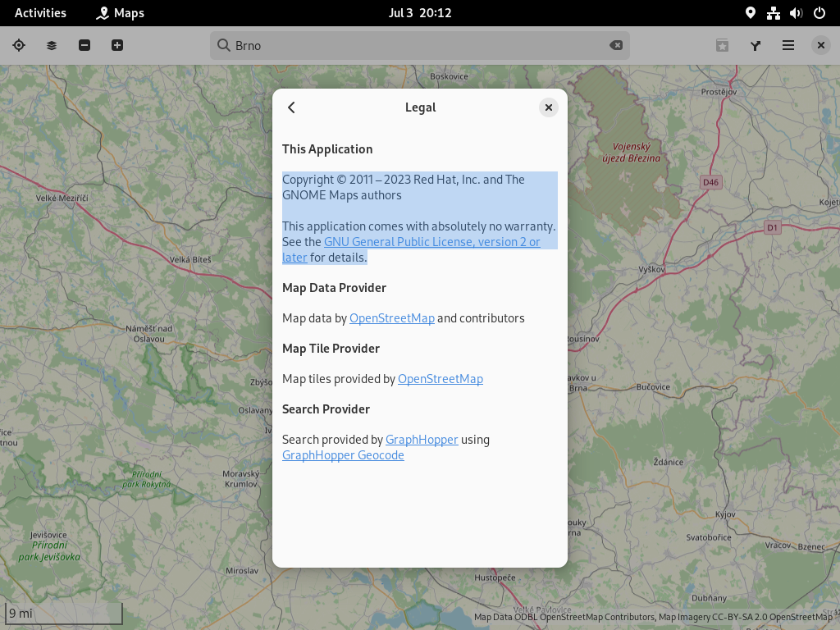Click the location services tray icon
Screen dimensions: 840x630
(751, 13)
